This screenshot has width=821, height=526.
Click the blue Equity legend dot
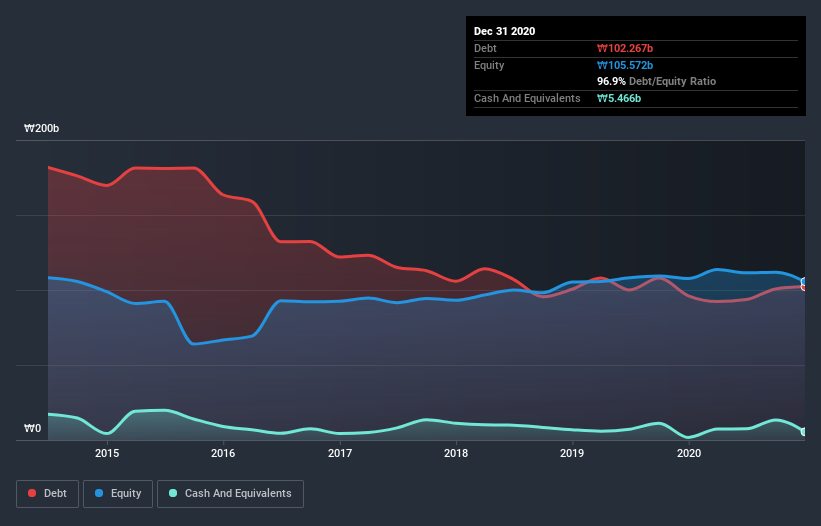[99, 493]
